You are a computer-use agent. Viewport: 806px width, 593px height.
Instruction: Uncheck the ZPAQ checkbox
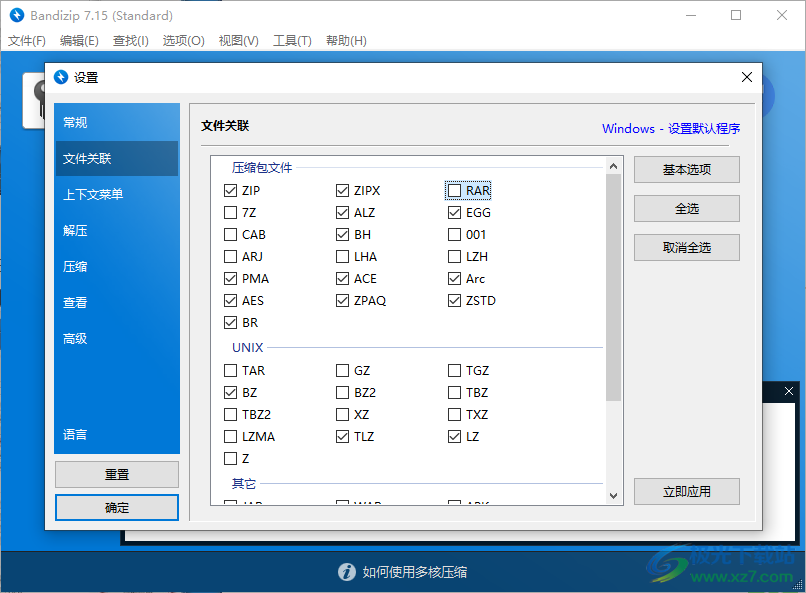click(x=342, y=301)
